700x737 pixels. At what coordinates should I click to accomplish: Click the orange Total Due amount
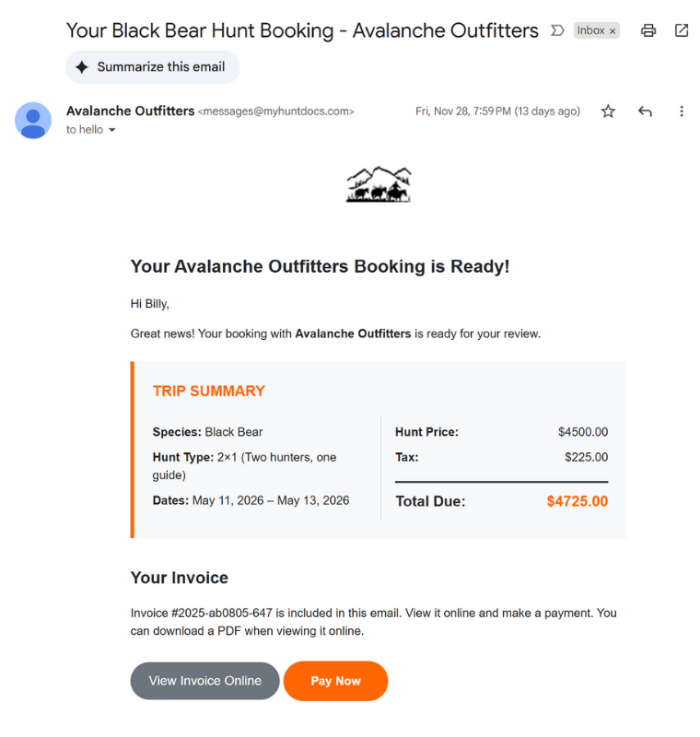click(577, 502)
